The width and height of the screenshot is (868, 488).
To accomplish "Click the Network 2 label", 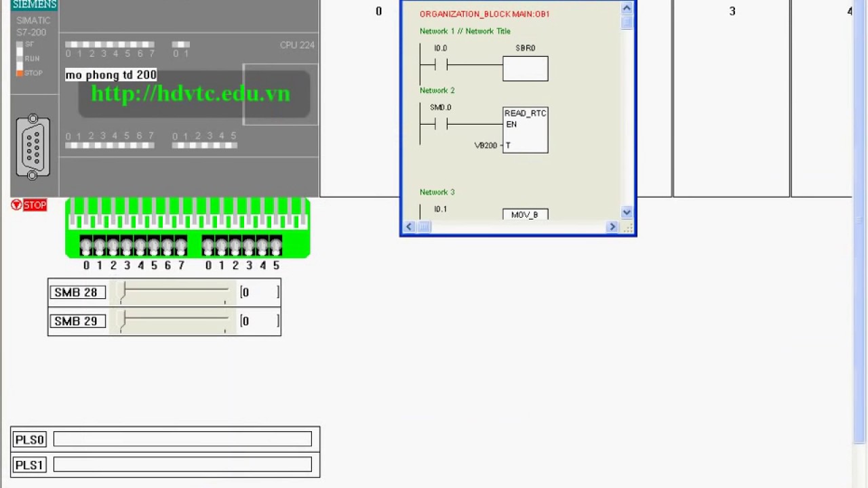I will [437, 90].
